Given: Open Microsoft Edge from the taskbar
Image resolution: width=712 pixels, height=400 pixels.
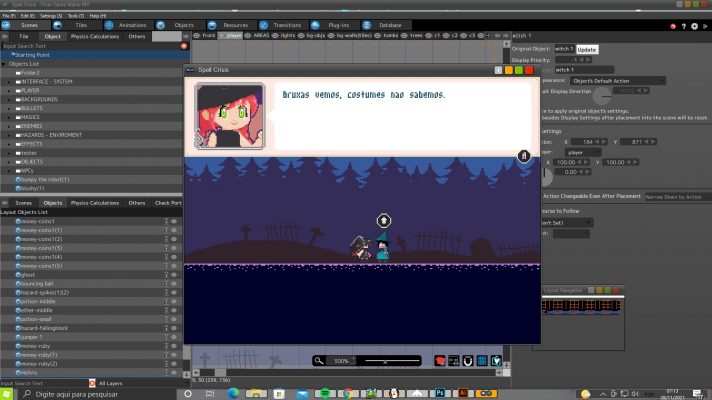Looking at the screenshot, I should pyautogui.click(x=233, y=394).
